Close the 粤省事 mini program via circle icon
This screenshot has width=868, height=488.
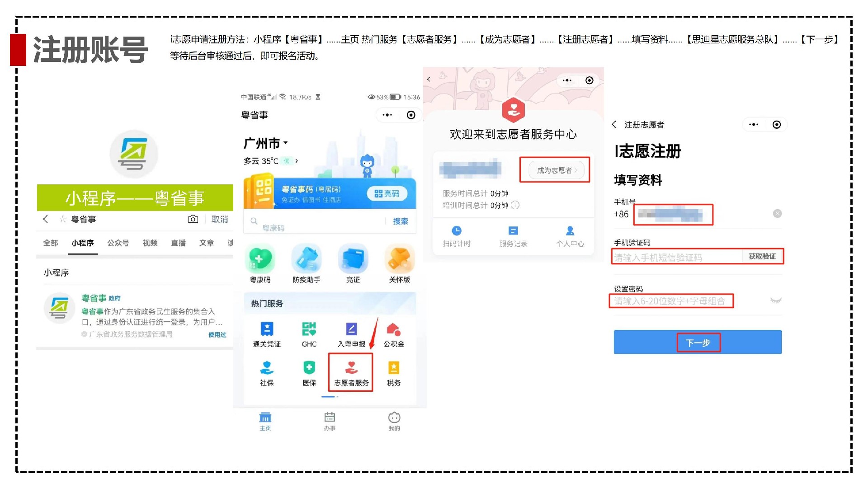pos(411,115)
